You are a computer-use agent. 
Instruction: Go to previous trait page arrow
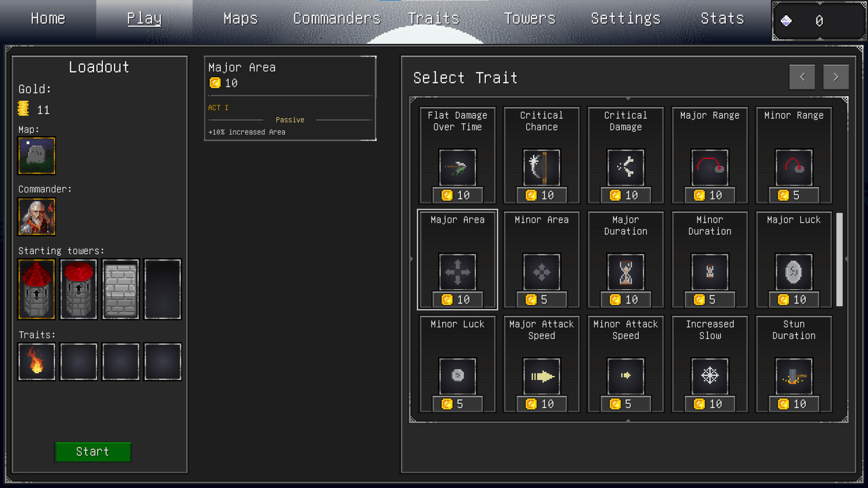tap(802, 77)
